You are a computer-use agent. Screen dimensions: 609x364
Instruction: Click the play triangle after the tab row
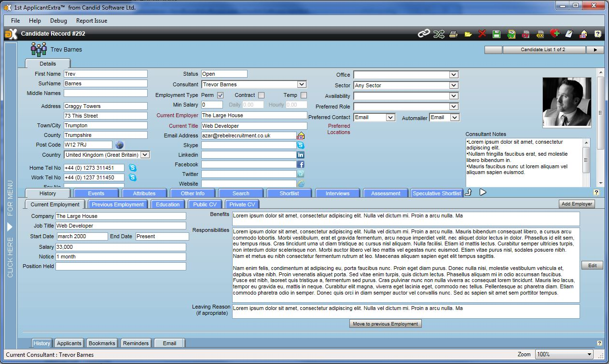click(x=483, y=192)
